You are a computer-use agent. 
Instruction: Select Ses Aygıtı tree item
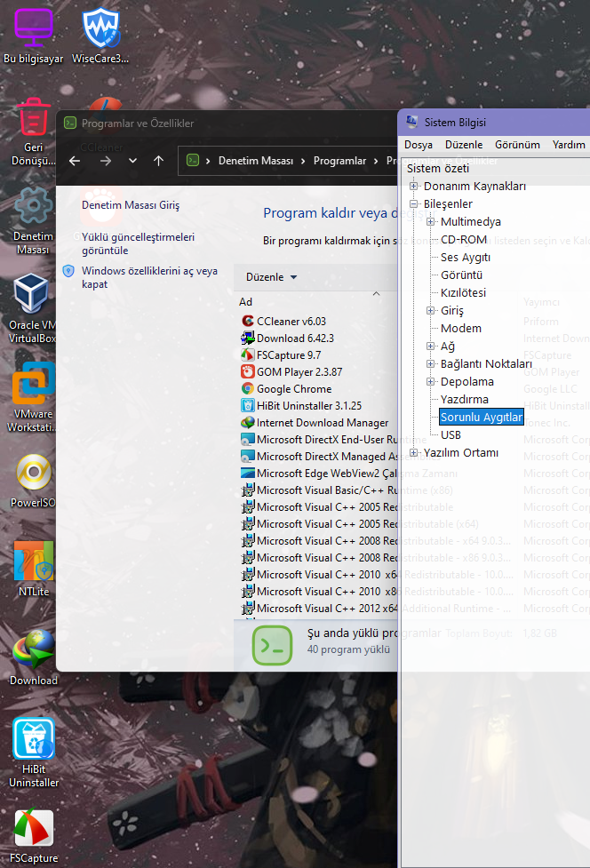466,258
